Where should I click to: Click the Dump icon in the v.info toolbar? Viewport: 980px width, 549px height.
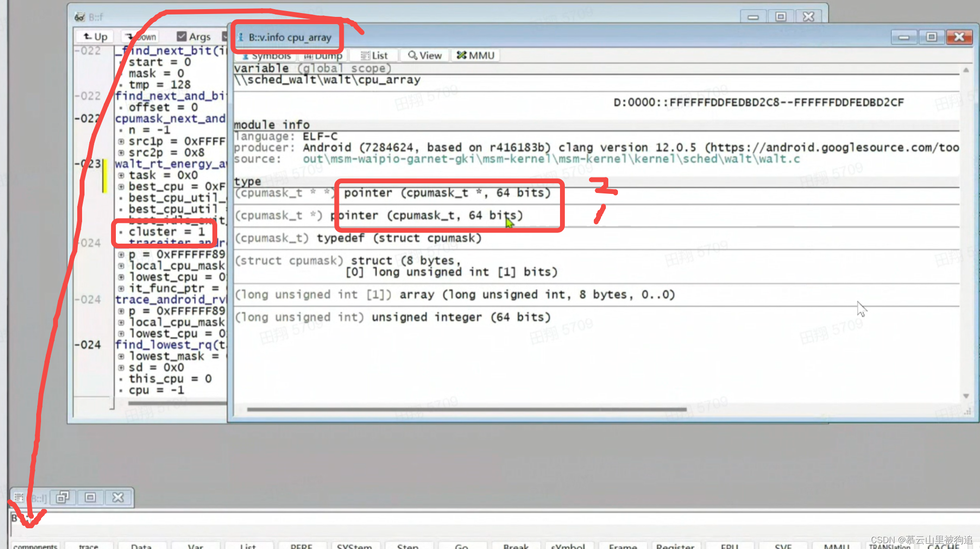click(x=322, y=55)
